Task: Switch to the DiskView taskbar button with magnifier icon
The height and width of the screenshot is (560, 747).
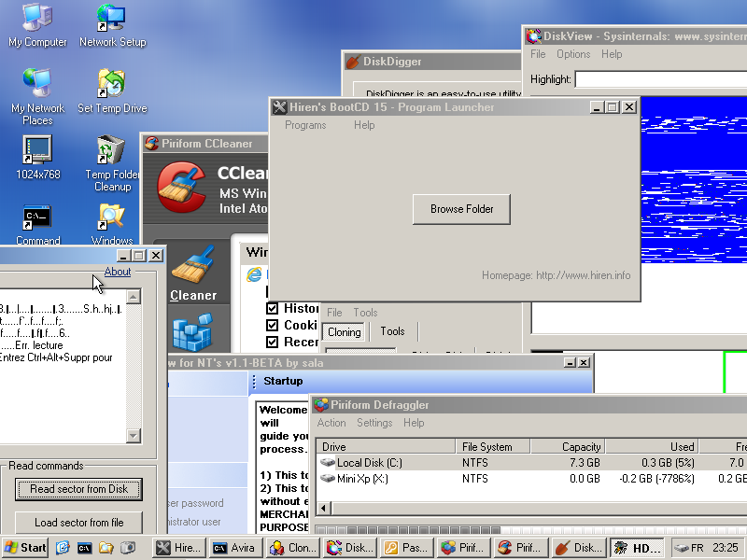Action: click(350, 548)
